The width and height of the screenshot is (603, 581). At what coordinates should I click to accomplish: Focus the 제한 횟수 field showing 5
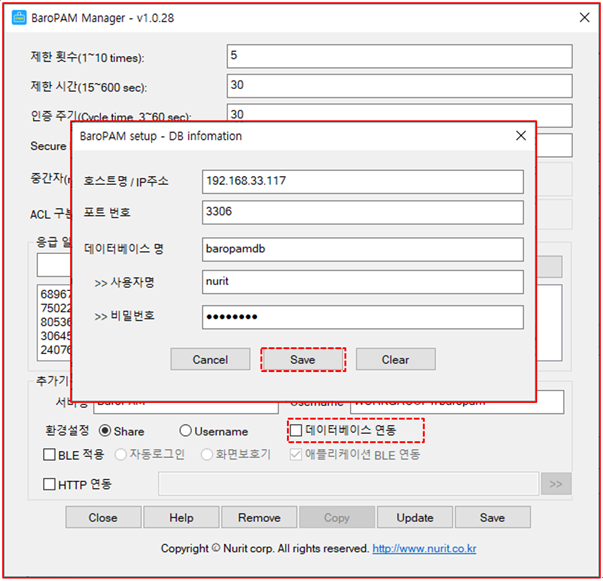pos(400,57)
